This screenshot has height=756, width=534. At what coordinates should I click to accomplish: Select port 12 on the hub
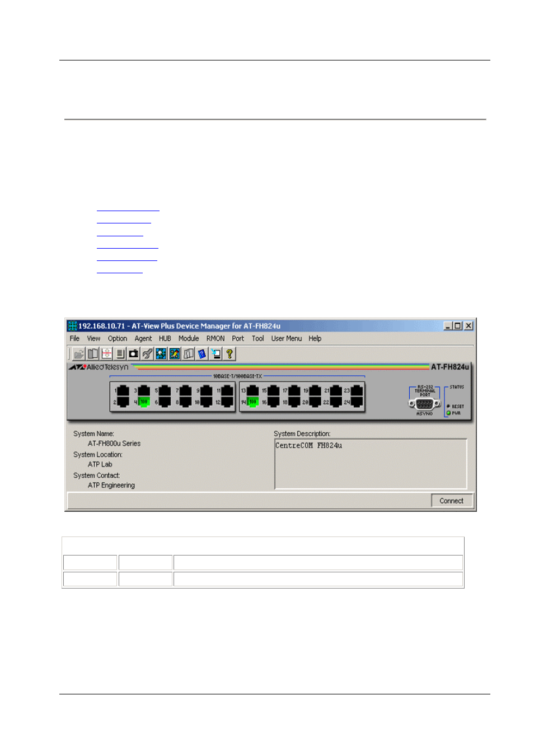(x=227, y=402)
